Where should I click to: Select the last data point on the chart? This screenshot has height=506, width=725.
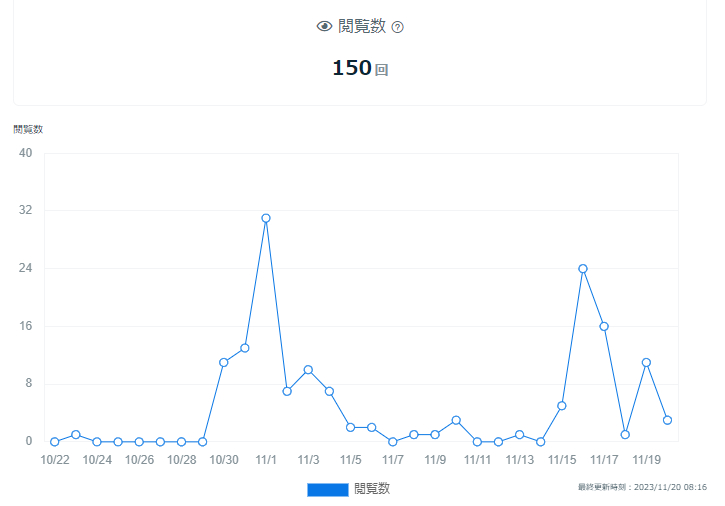[667, 420]
